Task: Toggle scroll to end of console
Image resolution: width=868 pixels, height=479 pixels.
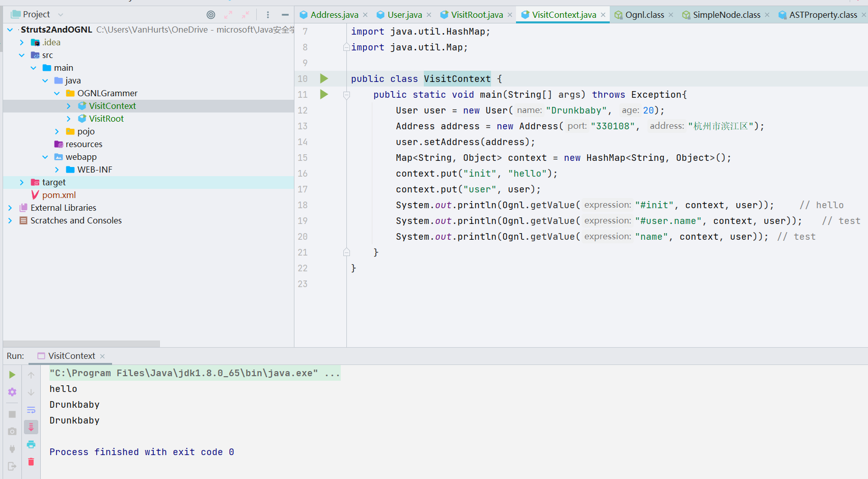Action: (31, 427)
